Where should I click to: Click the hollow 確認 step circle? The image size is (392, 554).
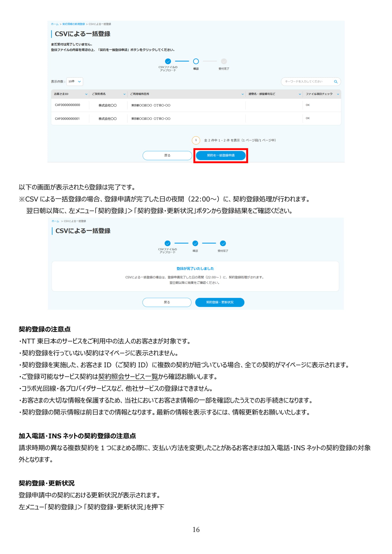click(196, 61)
